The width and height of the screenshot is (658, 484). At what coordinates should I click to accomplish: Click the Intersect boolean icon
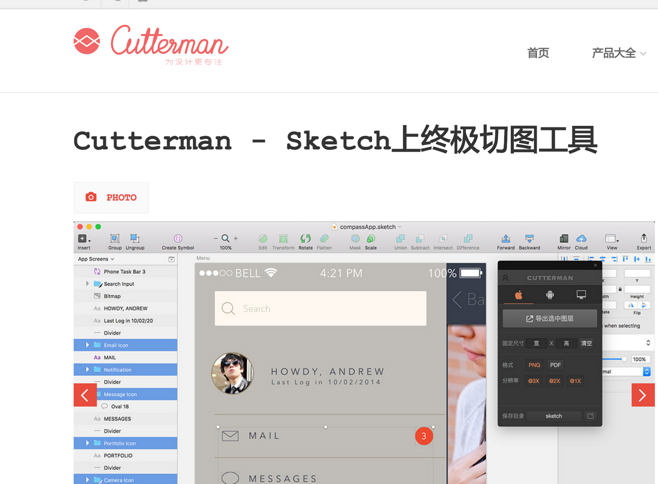pyautogui.click(x=443, y=238)
